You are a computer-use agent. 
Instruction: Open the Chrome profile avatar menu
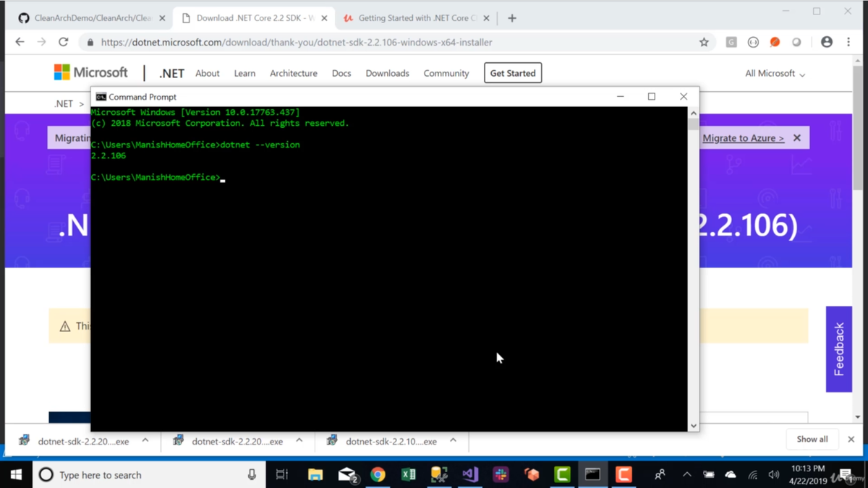click(827, 42)
